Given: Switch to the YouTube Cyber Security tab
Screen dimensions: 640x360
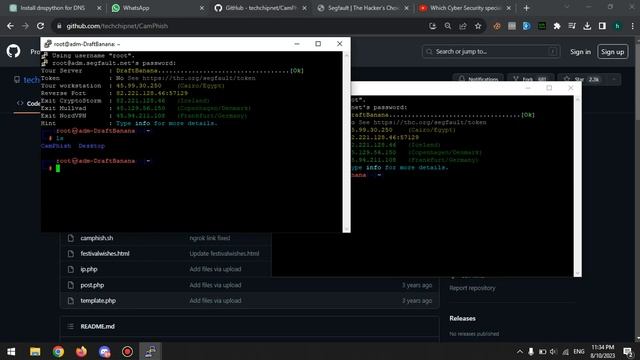Looking at the screenshot, I should point(465,8).
